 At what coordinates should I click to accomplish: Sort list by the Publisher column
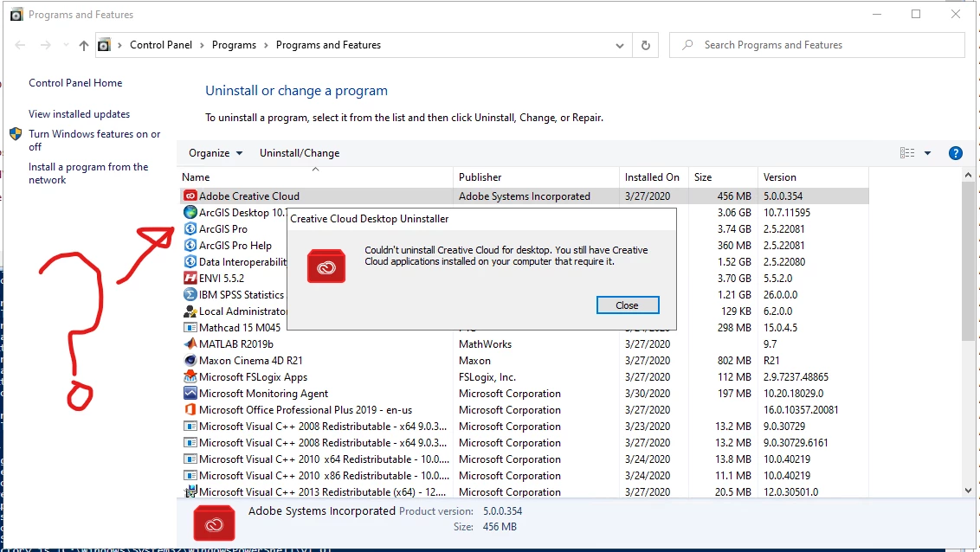pos(536,177)
